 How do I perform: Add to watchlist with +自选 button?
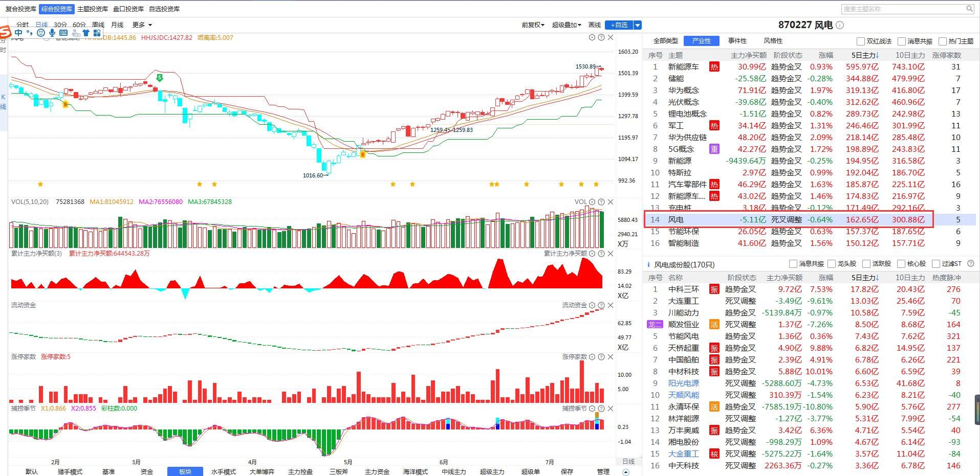click(x=619, y=25)
